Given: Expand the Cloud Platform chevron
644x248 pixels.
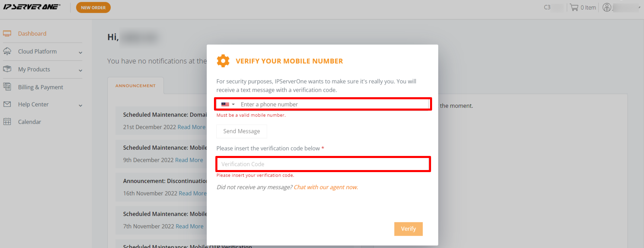Looking at the screenshot, I should 81,53.
